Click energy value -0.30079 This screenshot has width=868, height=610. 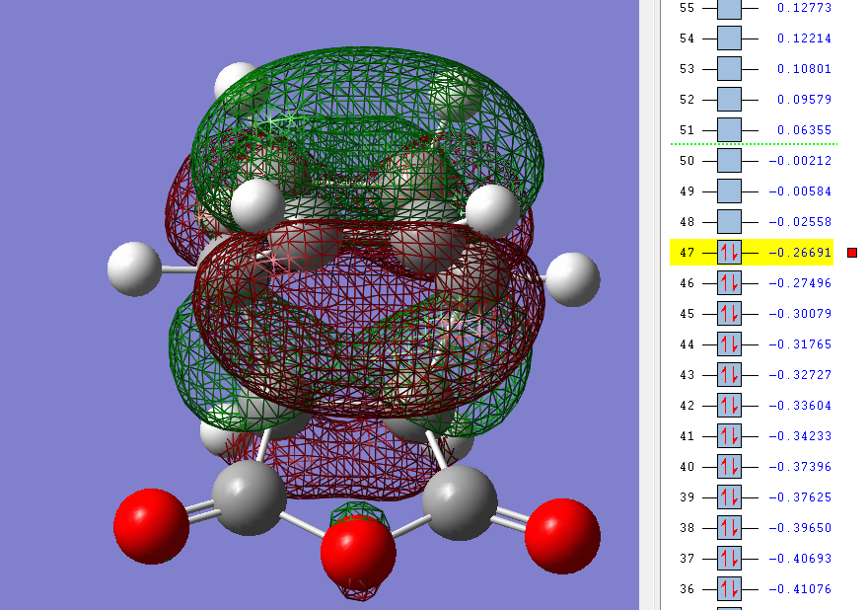pos(800,314)
